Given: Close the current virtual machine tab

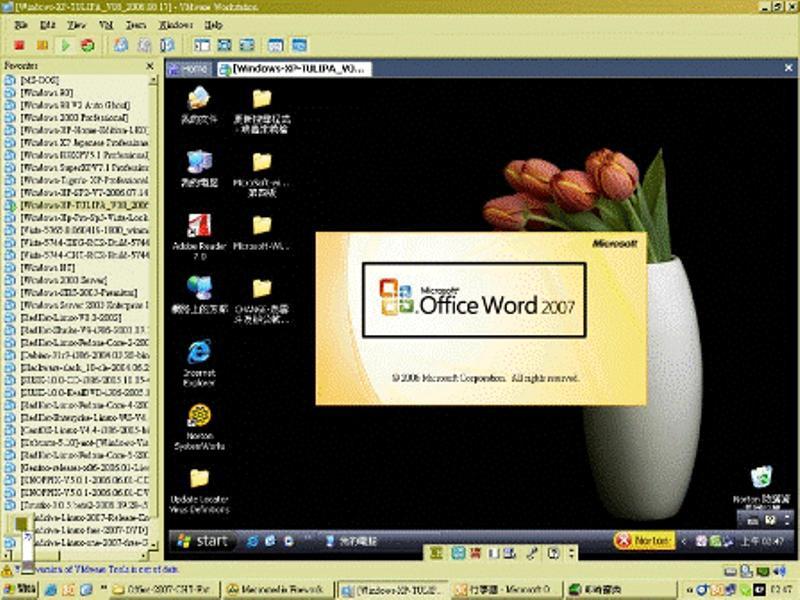Looking at the screenshot, I should [x=788, y=67].
